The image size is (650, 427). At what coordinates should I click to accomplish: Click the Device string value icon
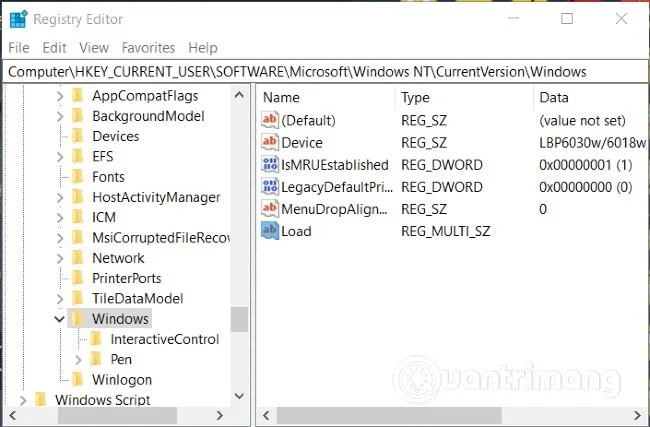pyautogui.click(x=270, y=142)
